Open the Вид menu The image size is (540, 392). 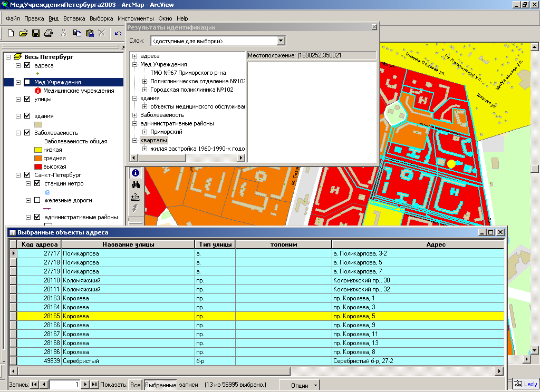[53, 18]
